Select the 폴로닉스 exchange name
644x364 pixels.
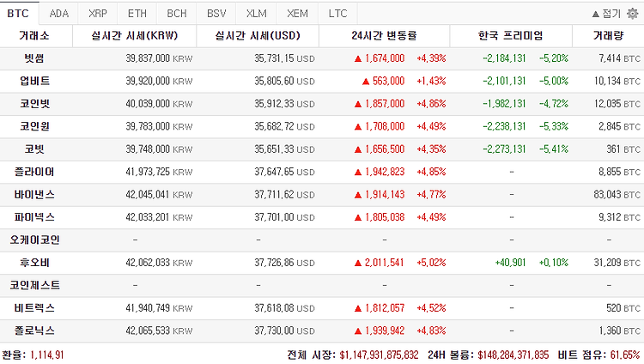tap(34, 331)
